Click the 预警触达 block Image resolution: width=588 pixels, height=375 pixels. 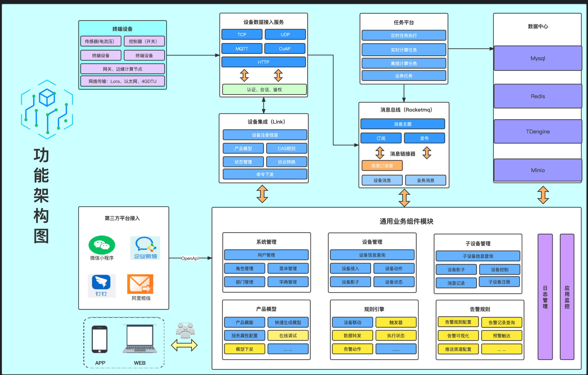(502, 335)
